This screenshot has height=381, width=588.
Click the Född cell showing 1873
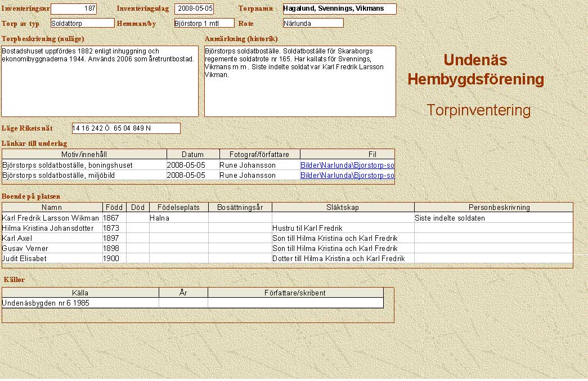point(114,228)
